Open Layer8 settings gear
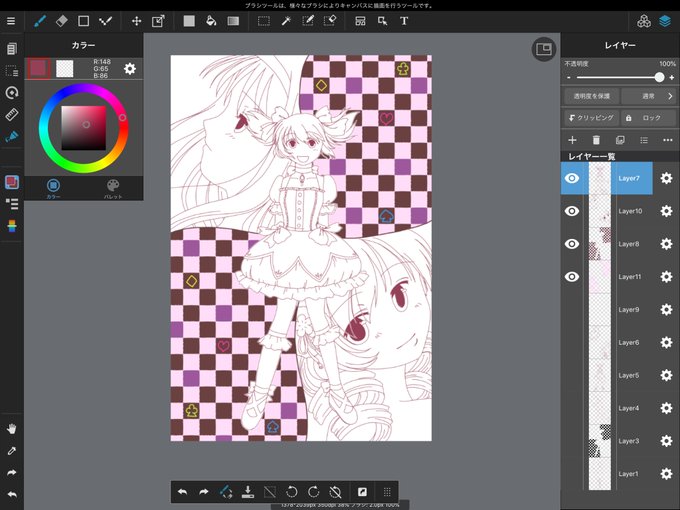This screenshot has width=680, height=510. point(666,244)
